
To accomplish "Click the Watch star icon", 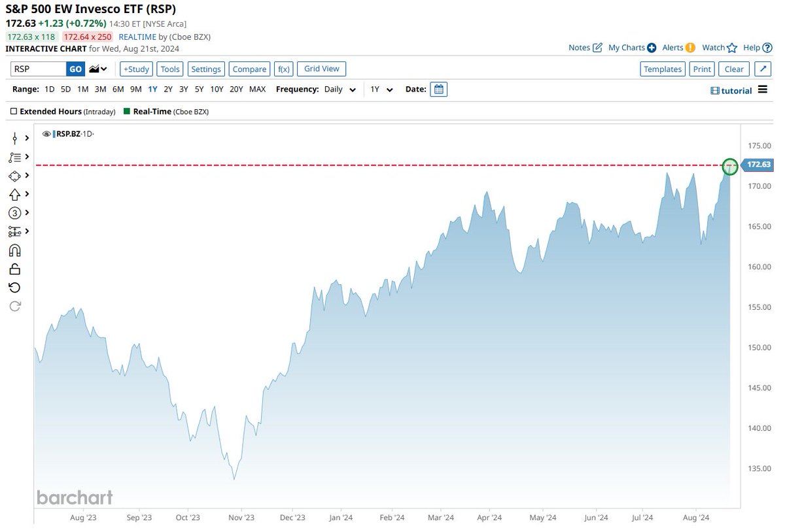I will (732, 48).
